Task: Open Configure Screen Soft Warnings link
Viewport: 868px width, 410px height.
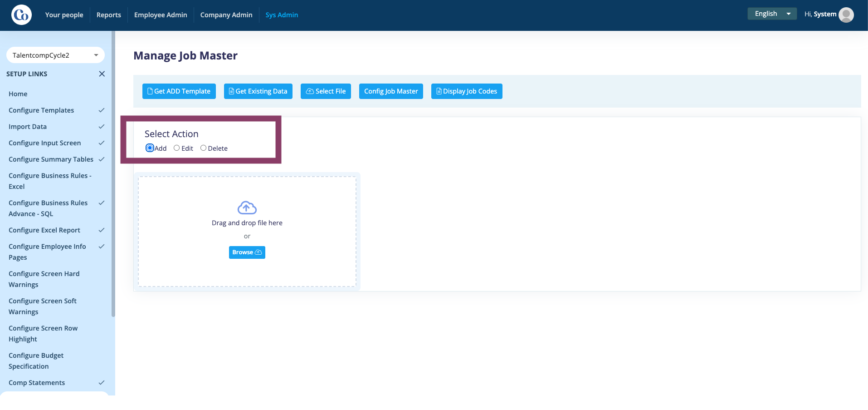Action: click(x=43, y=306)
